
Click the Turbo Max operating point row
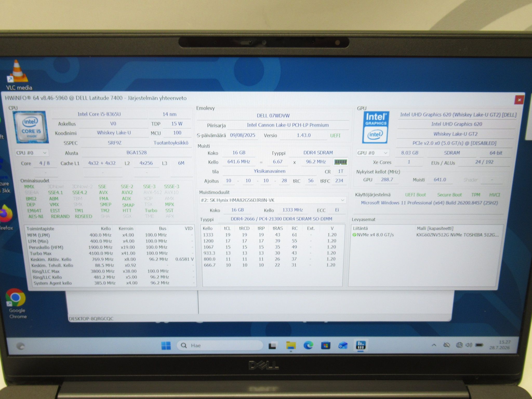click(112, 253)
